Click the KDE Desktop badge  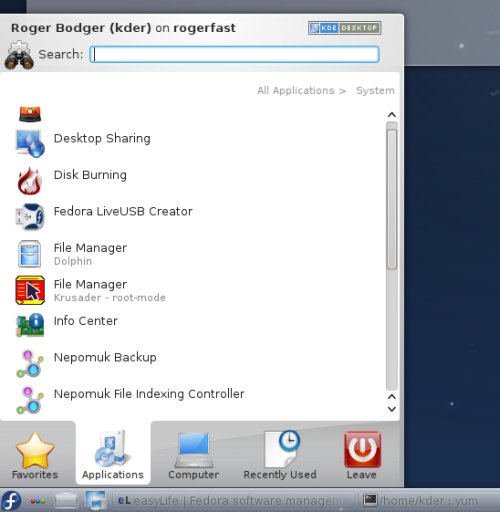pos(345,28)
